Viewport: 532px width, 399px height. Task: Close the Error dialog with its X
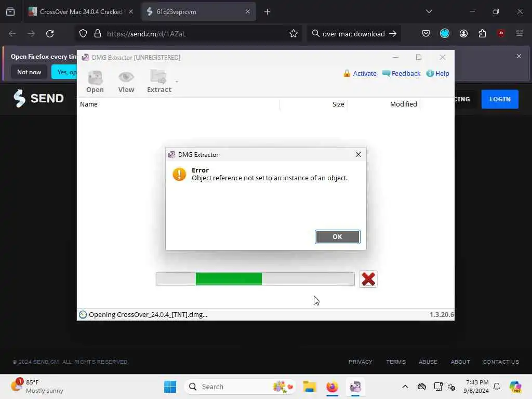358,154
